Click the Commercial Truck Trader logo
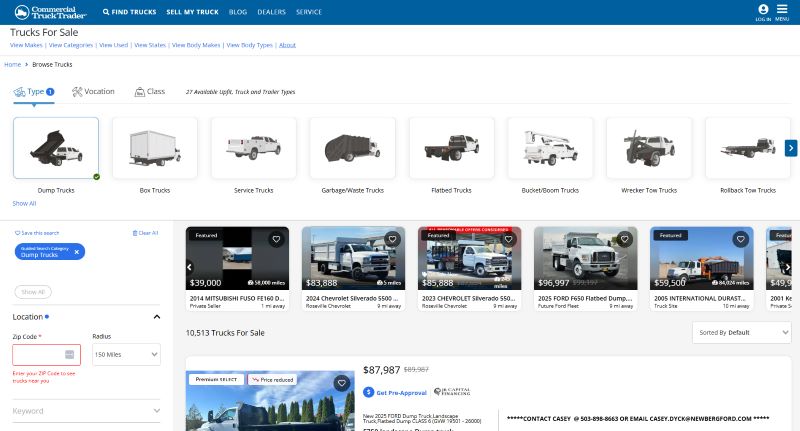The image size is (800, 431). coord(51,12)
